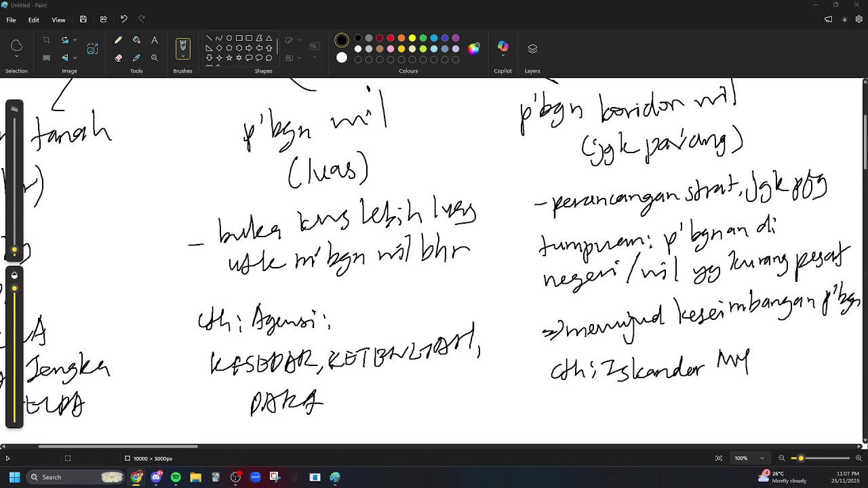Click the Zoom in magnifier button
Screen dimensions: 868x488
[859, 458]
